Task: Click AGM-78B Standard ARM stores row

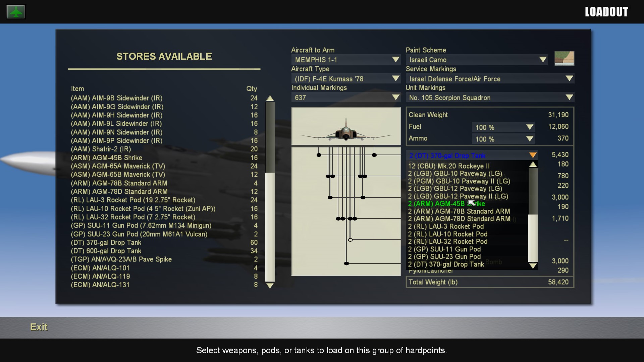Action: click(x=164, y=183)
